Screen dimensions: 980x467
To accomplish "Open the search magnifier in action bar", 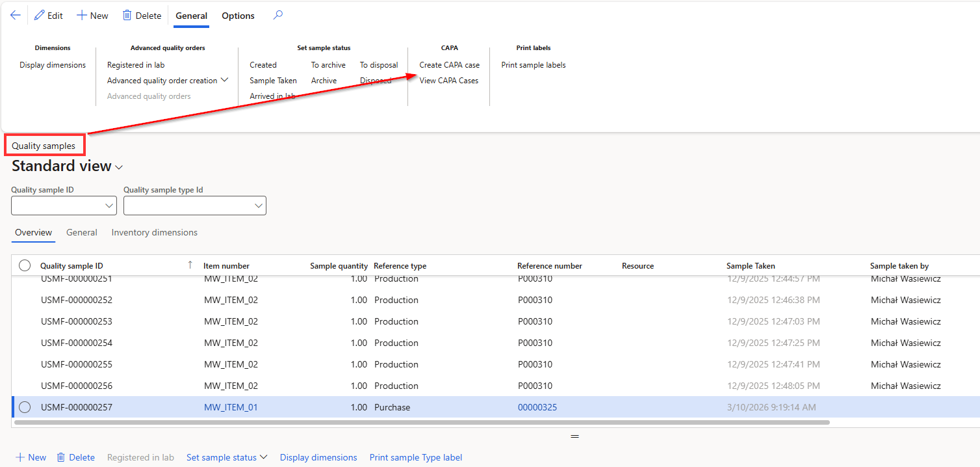I will coord(277,16).
